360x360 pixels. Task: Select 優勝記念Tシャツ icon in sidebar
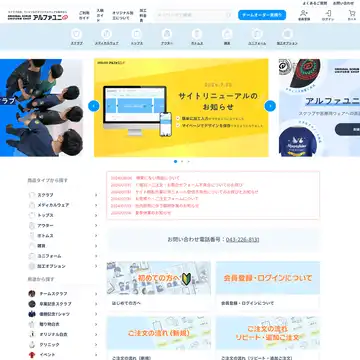click(x=32, y=314)
